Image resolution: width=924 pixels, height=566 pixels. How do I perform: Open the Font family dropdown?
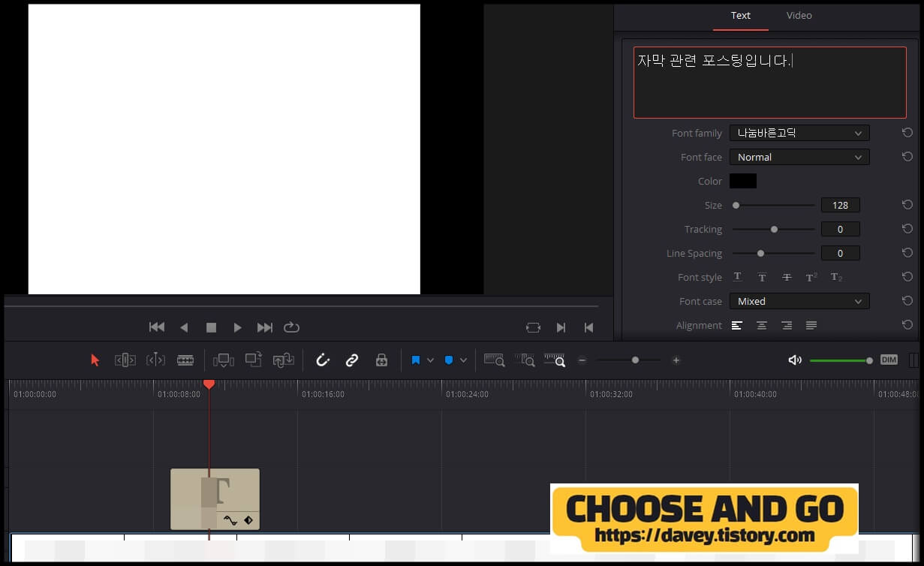point(799,133)
